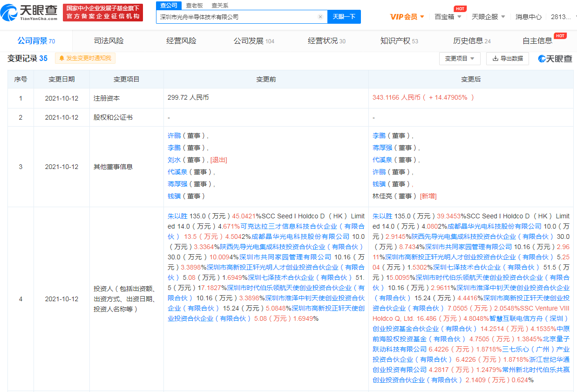This screenshot has width=577, height=392.
Task: Open the 知识产权 tab
Action: [399, 41]
